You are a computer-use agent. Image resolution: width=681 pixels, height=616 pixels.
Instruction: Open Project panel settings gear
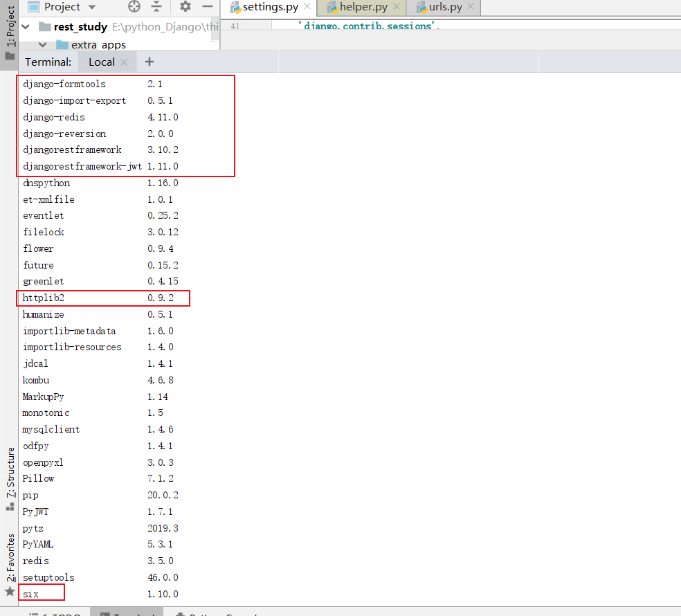pos(185,6)
